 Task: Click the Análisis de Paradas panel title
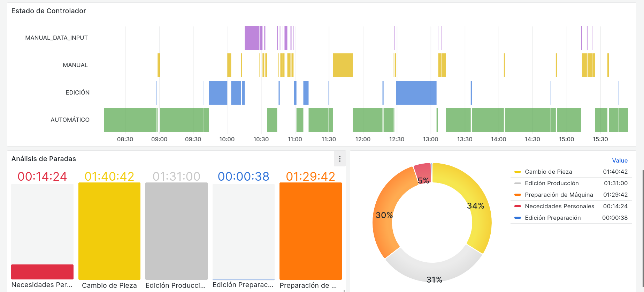[44, 159]
